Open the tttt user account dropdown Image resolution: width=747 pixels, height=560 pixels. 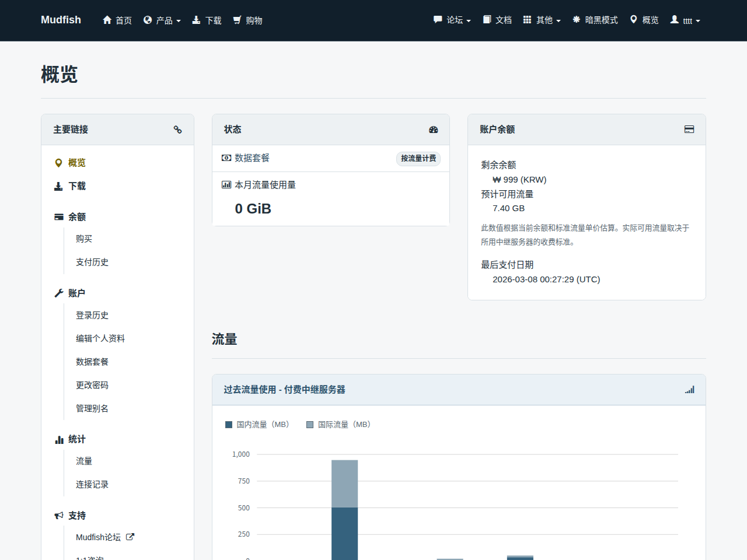coord(685,20)
